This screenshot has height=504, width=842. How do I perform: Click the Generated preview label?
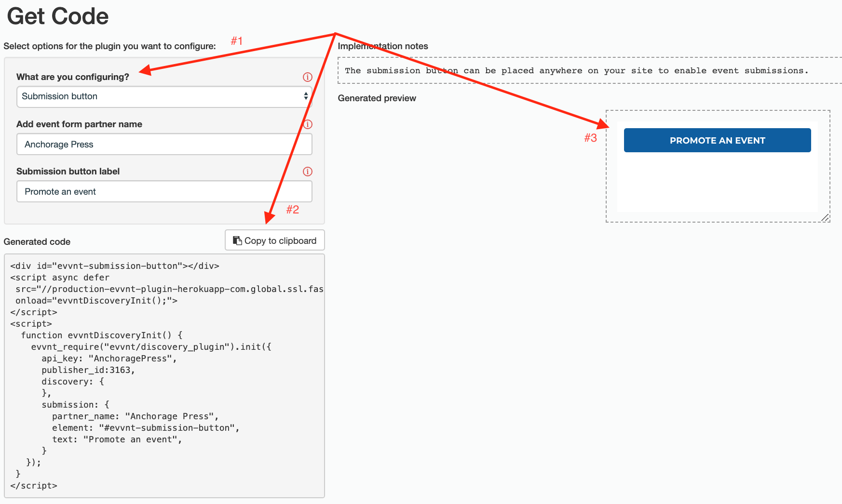click(377, 98)
